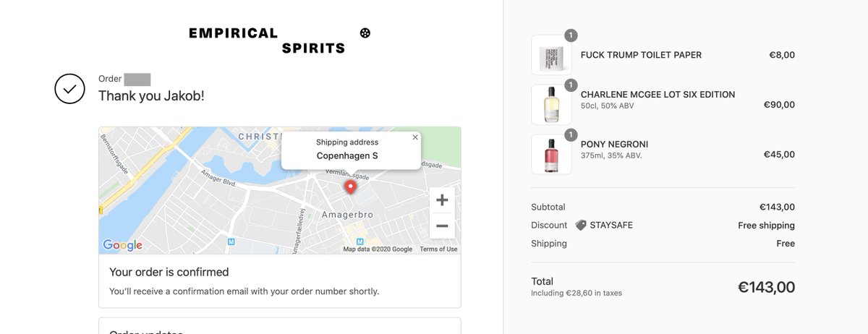
Task: Zoom in on the map
Action: (x=442, y=200)
